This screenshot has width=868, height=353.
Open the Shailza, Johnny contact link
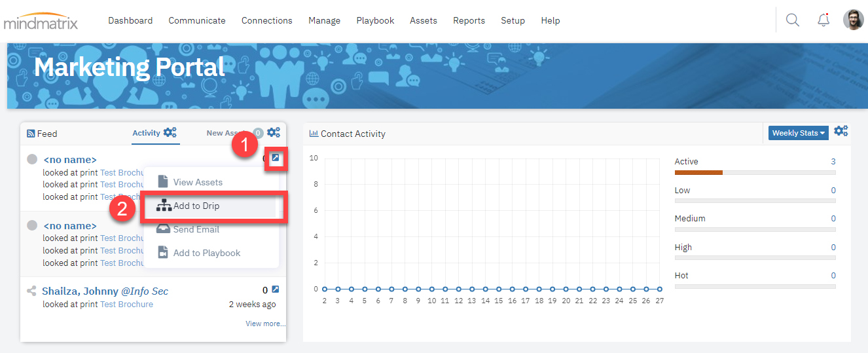point(105,291)
